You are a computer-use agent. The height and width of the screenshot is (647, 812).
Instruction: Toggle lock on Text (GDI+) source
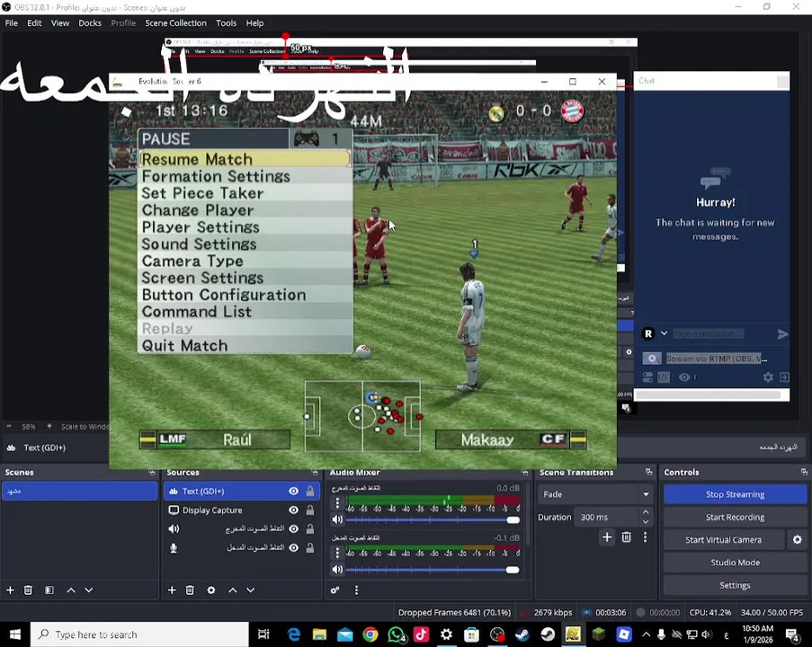click(310, 492)
